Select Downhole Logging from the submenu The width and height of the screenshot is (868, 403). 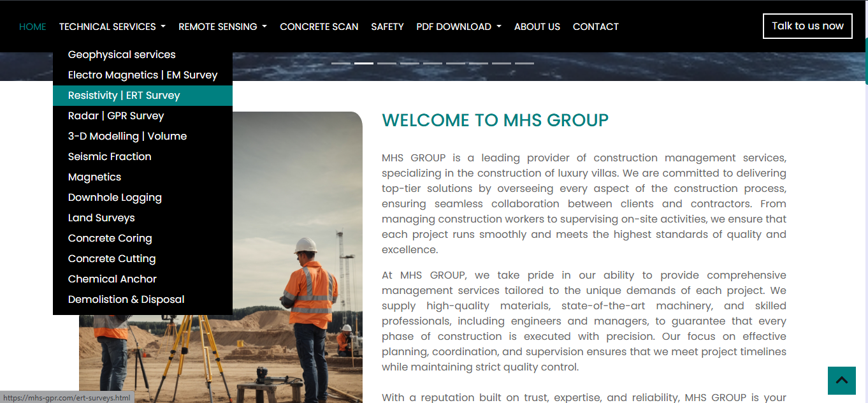pyautogui.click(x=115, y=198)
